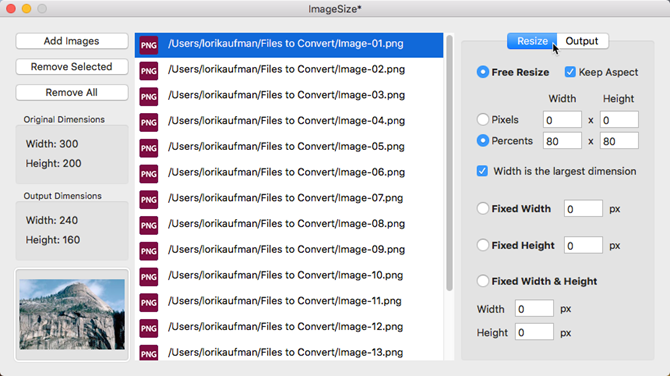The height and width of the screenshot is (376, 670).
Task: Select the Image-09.png file path
Action: (x=286, y=249)
